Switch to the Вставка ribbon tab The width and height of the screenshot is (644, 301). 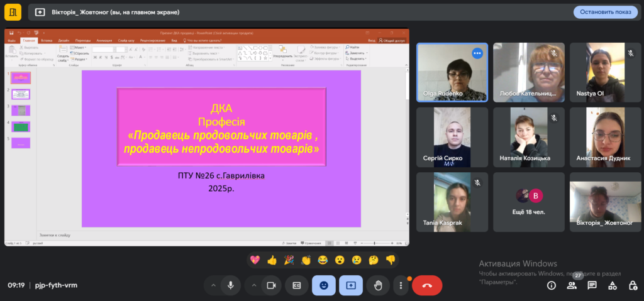point(47,40)
